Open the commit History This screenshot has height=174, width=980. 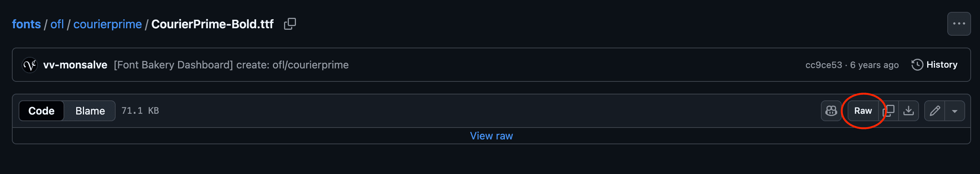point(934,65)
